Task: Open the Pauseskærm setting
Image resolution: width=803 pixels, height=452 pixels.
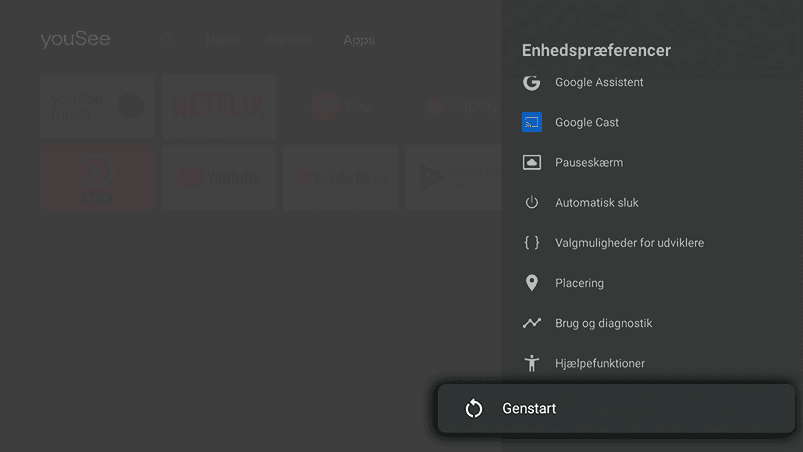Action: click(x=589, y=163)
